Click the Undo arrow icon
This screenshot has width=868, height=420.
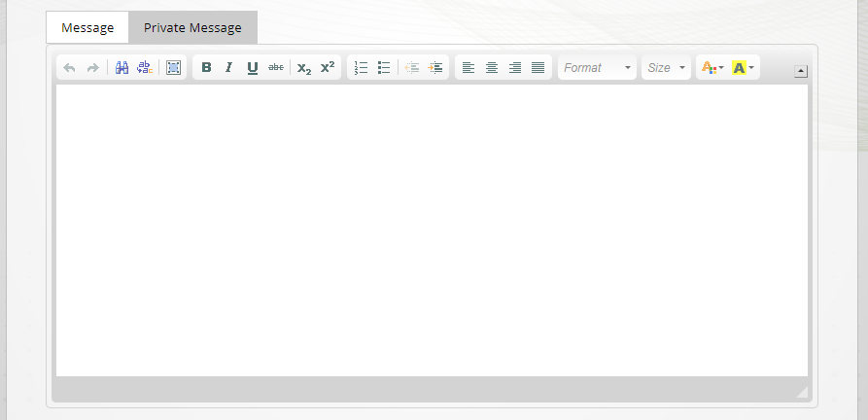(x=69, y=68)
